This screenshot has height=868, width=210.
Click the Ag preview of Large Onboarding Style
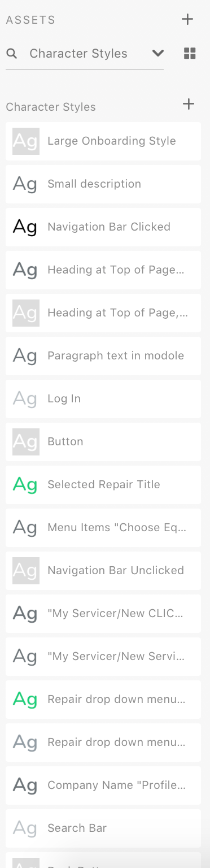click(26, 141)
